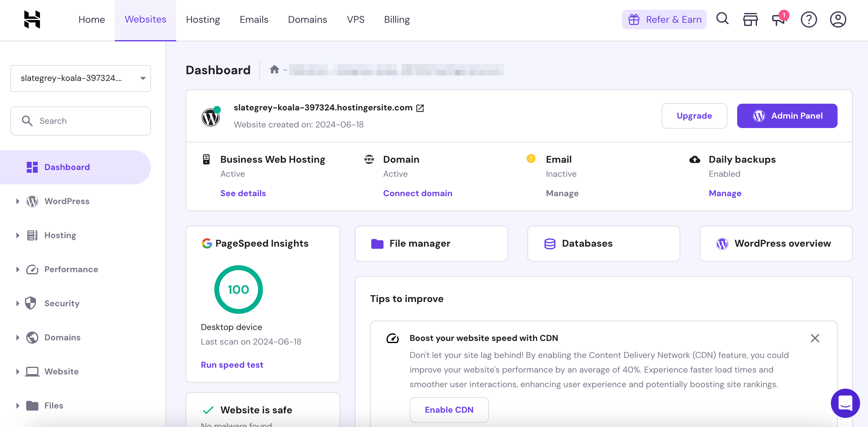
Task: Select Dashboard in the sidebar
Action: tap(75, 167)
